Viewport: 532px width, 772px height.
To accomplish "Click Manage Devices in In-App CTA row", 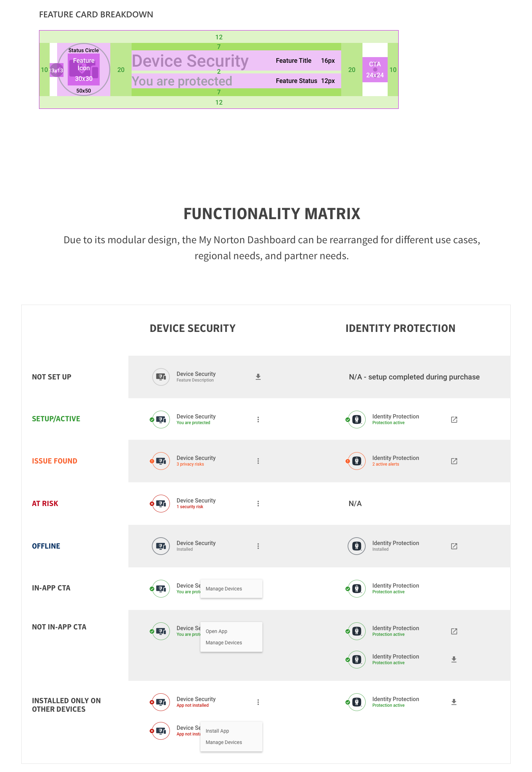I will pos(224,589).
